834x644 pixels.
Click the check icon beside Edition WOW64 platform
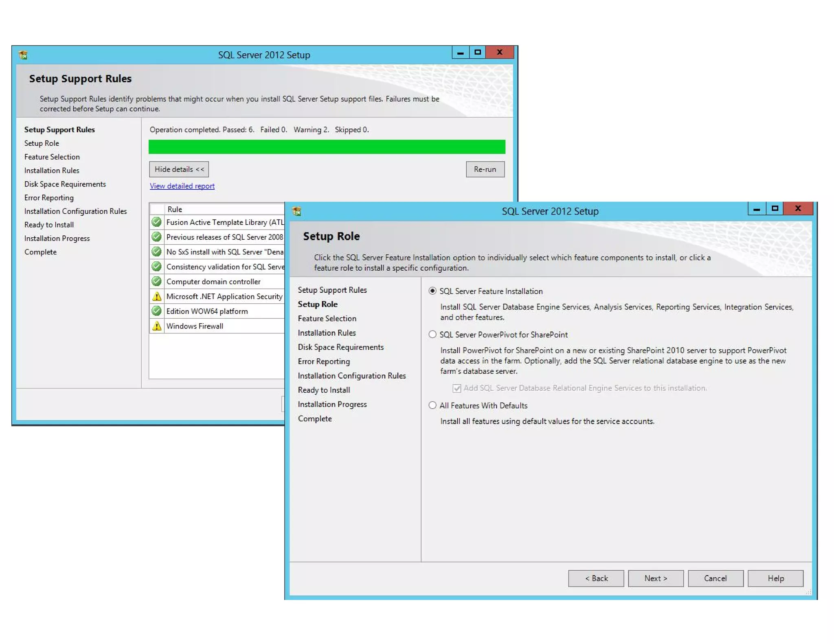pyautogui.click(x=156, y=311)
